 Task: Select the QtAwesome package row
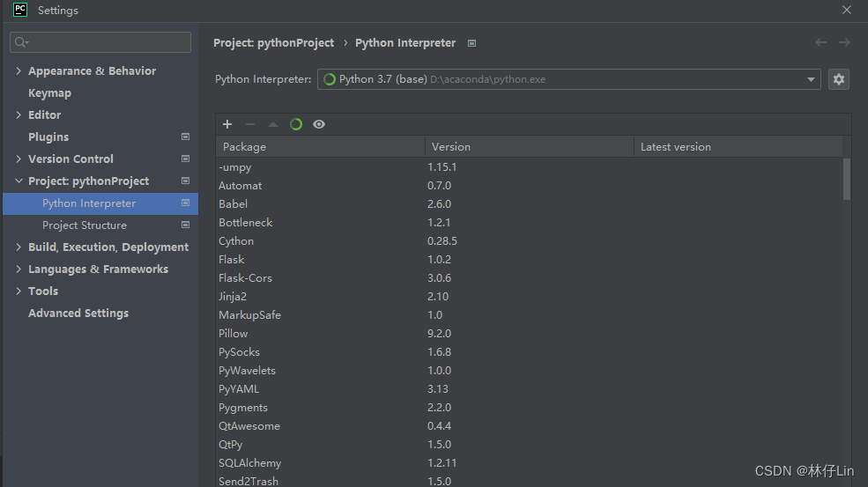point(530,426)
